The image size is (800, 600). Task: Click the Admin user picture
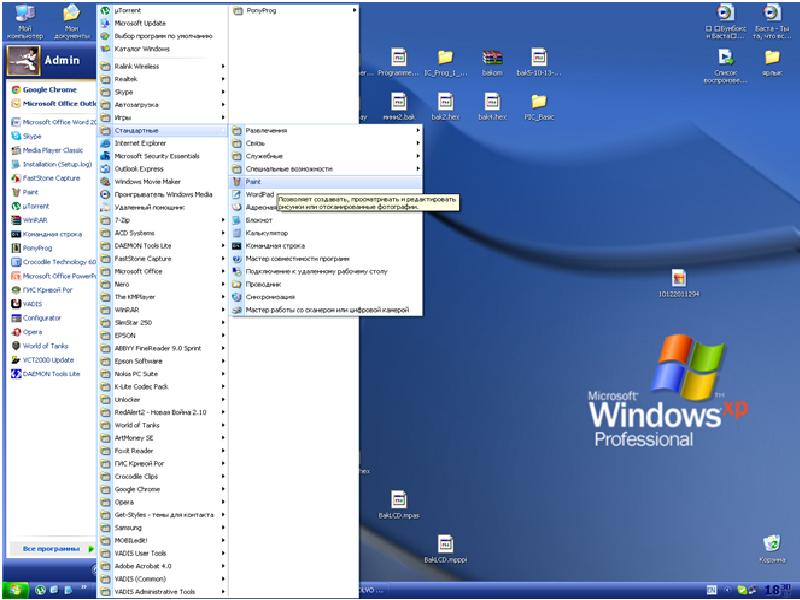pos(22,61)
